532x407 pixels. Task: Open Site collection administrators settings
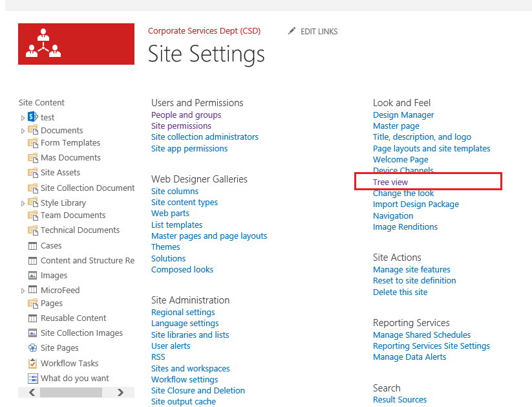pos(204,137)
